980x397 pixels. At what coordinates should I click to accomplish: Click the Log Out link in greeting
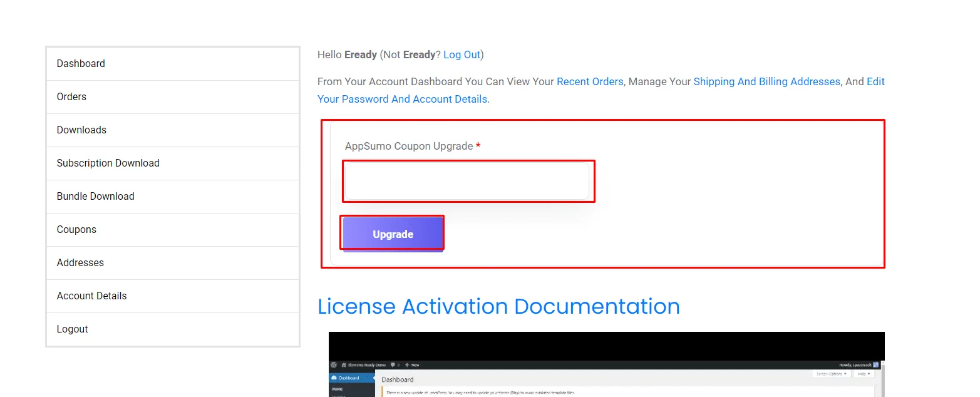(462, 54)
